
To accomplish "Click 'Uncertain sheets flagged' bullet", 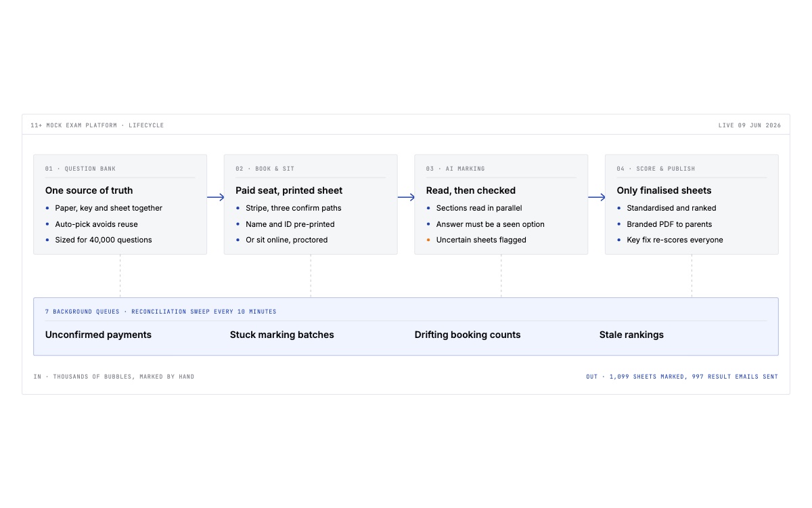I will click(481, 240).
